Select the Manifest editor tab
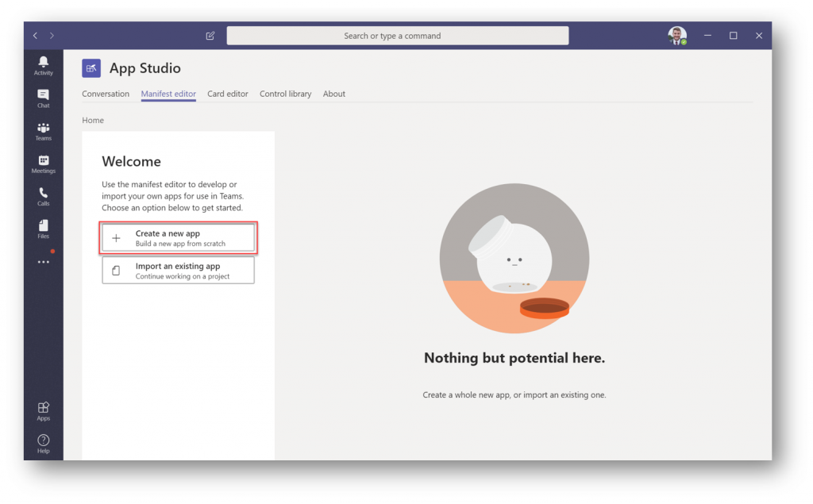This screenshot has width=813, height=504. [168, 94]
